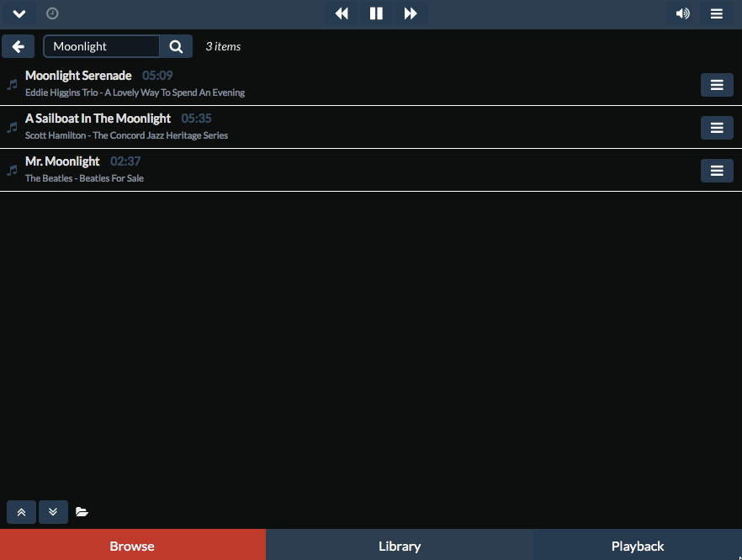The width and height of the screenshot is (742, 560).
Task: Select the Mr. Moonlight title
Action: [x=62, y=161]
